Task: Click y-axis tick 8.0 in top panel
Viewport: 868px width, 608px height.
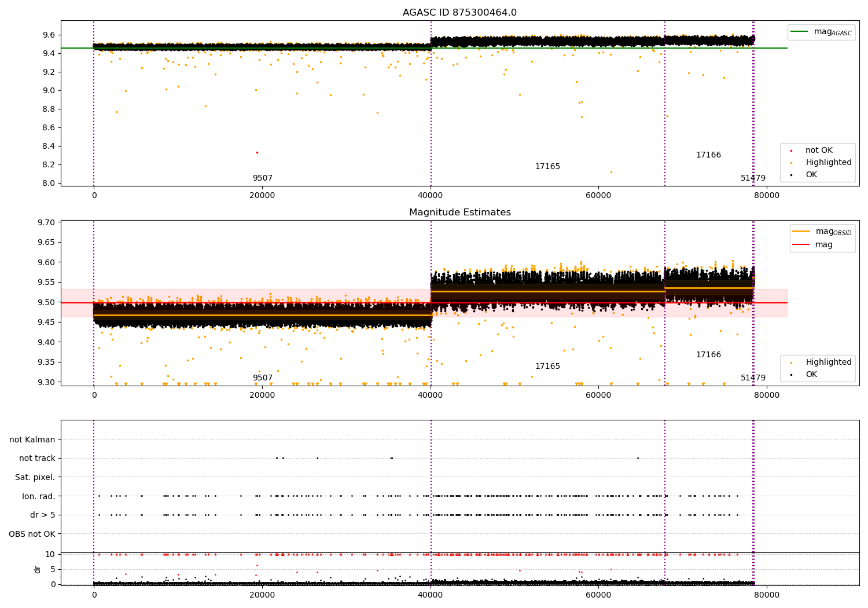Action: [x=49, y=184]
